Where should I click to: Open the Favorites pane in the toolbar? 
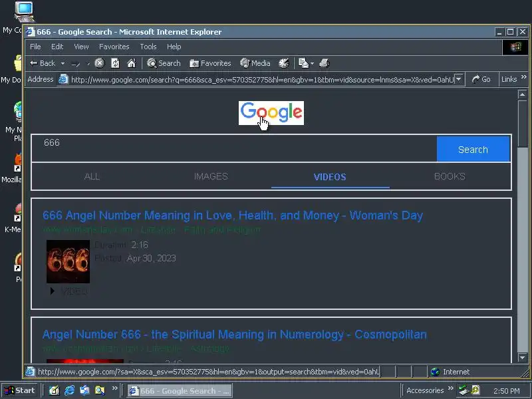[210, 63]
